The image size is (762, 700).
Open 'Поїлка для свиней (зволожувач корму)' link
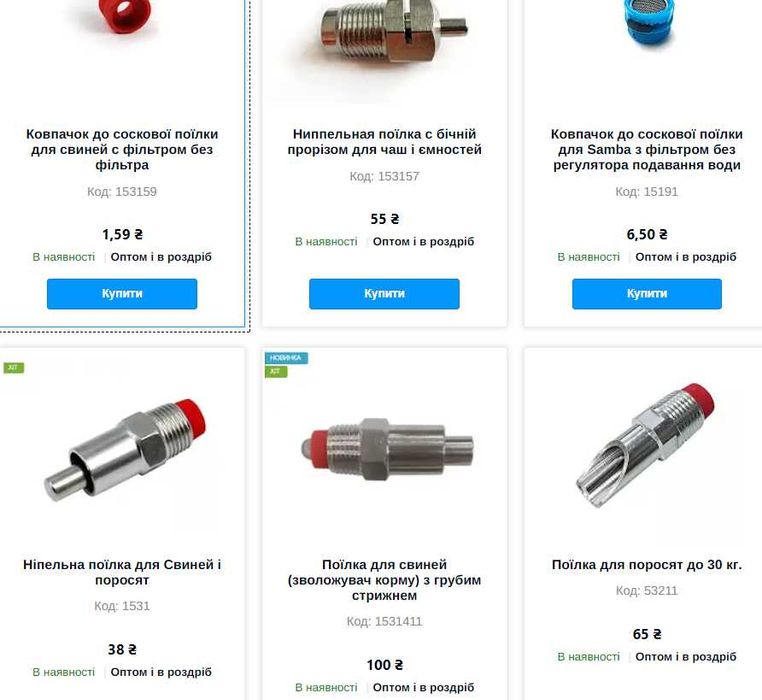(x=384, y=579)
